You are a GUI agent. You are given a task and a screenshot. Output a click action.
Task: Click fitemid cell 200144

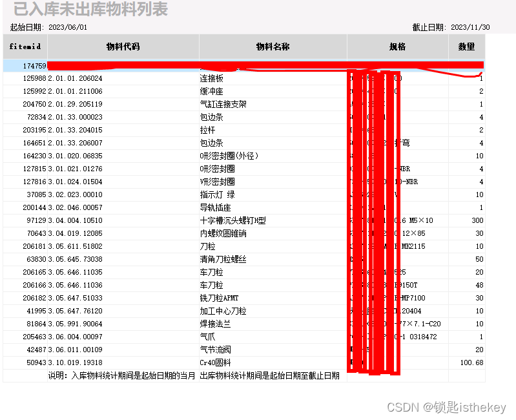35,207
